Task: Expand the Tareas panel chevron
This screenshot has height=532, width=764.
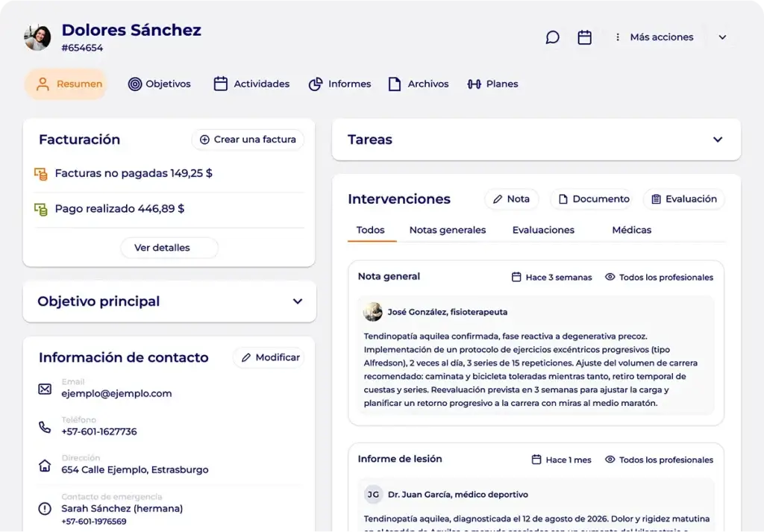Action: (718, 140)
